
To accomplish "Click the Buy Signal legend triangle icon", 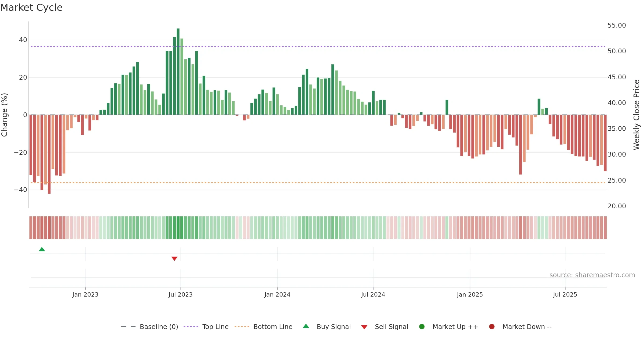I will (x=306, y=326).
